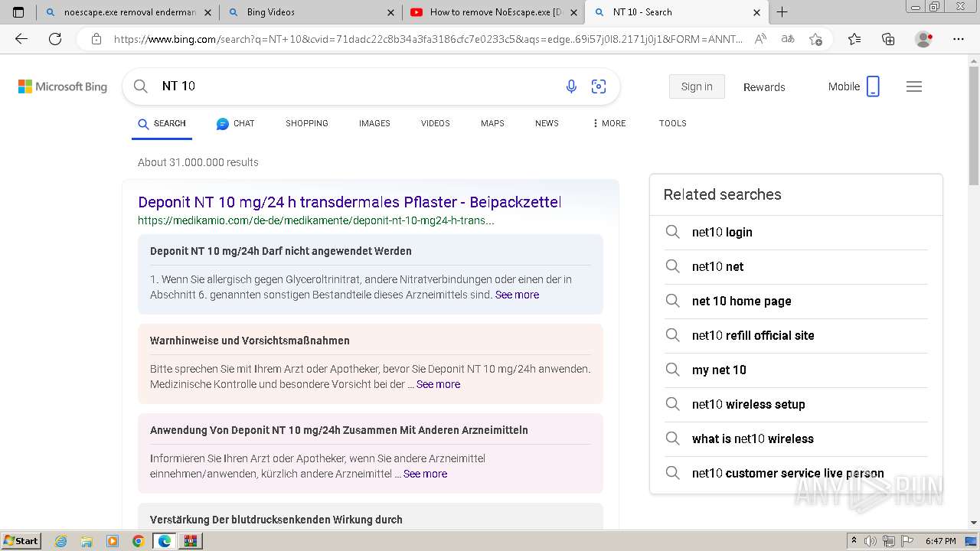This screenshot has width=980, height=551.
Task: Click the Bing search input field
Action: click(356, 86)
